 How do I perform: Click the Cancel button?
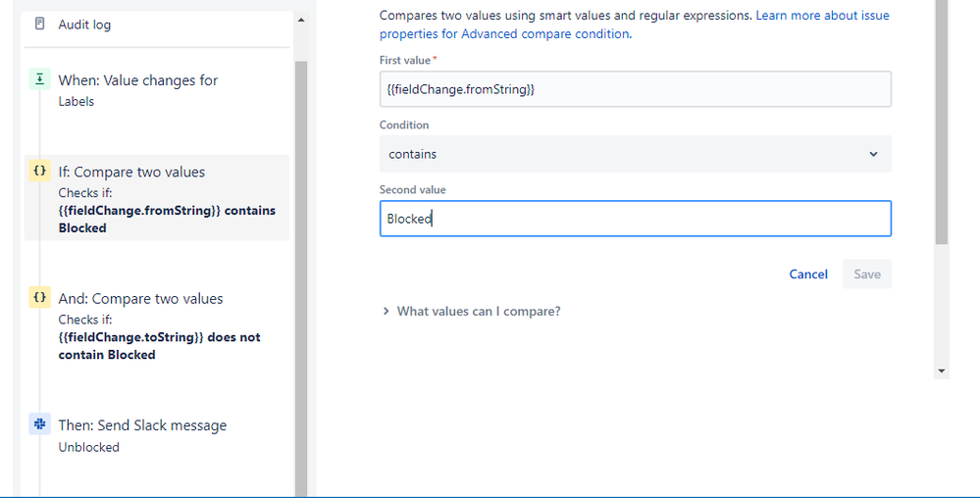click(808, 274)
